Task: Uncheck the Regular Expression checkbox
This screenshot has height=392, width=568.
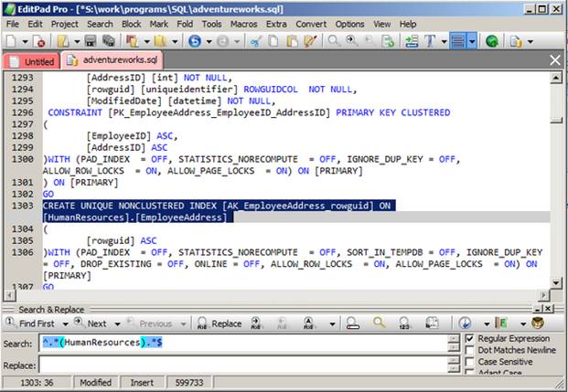Action: point(469,339)
